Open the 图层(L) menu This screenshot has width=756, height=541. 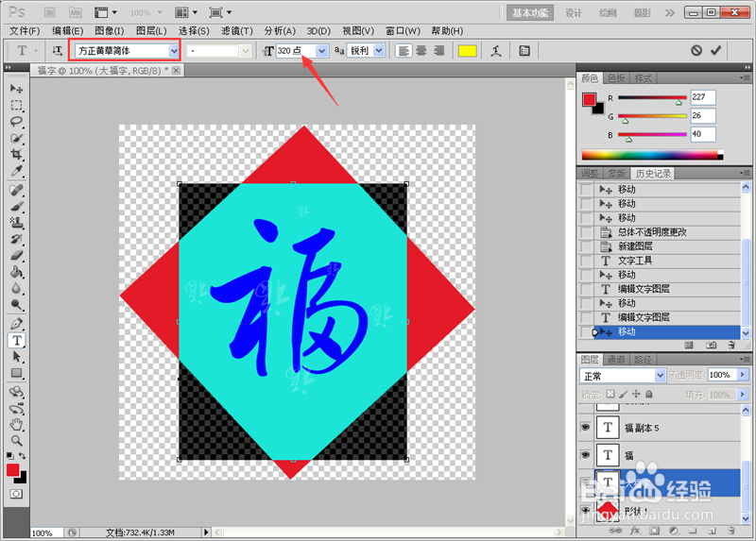pos(151,31)
